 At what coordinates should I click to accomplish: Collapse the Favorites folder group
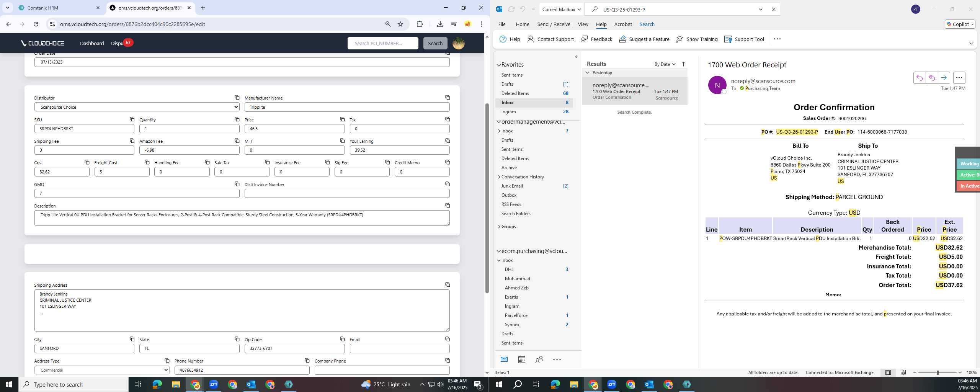click(499, 65)
